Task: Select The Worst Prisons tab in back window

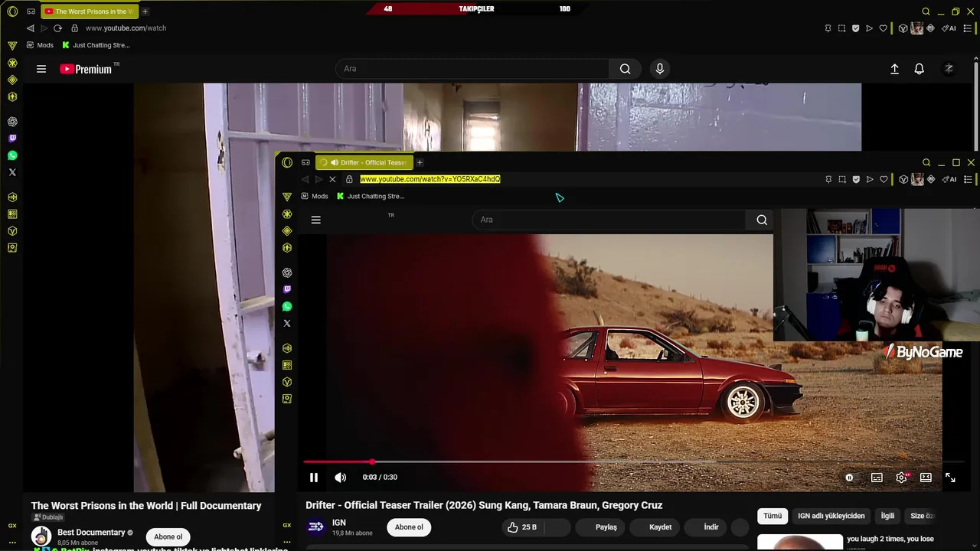Action: point(90,11)
